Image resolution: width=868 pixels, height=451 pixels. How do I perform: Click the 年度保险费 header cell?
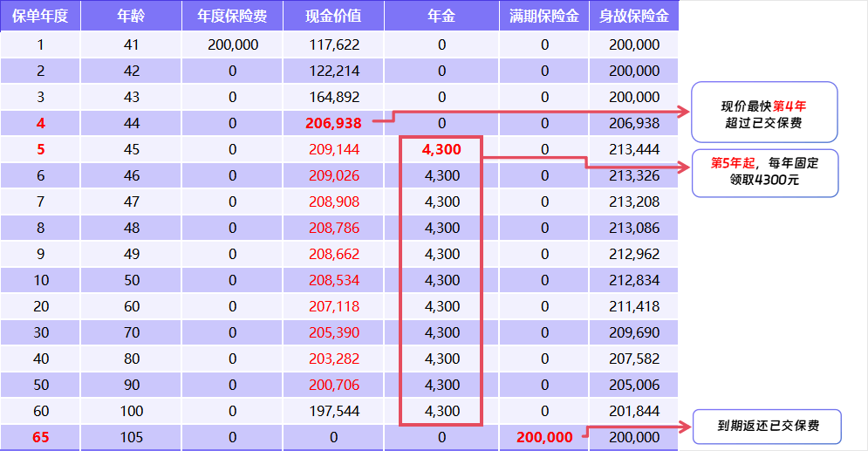click(232, 16)
